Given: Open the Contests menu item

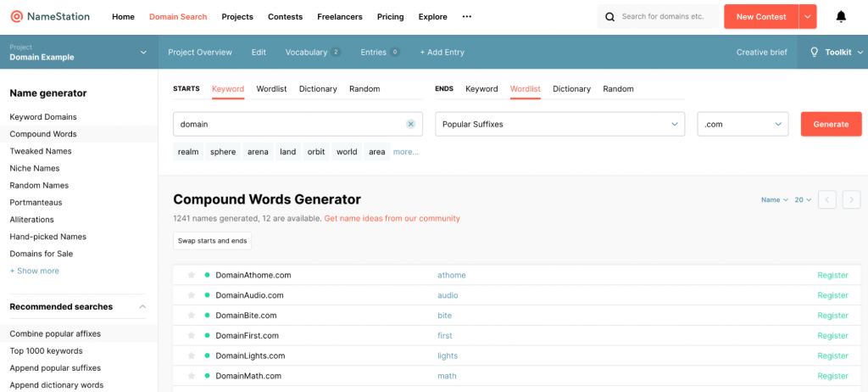Looking at the screenshot, I should [285, 17].
